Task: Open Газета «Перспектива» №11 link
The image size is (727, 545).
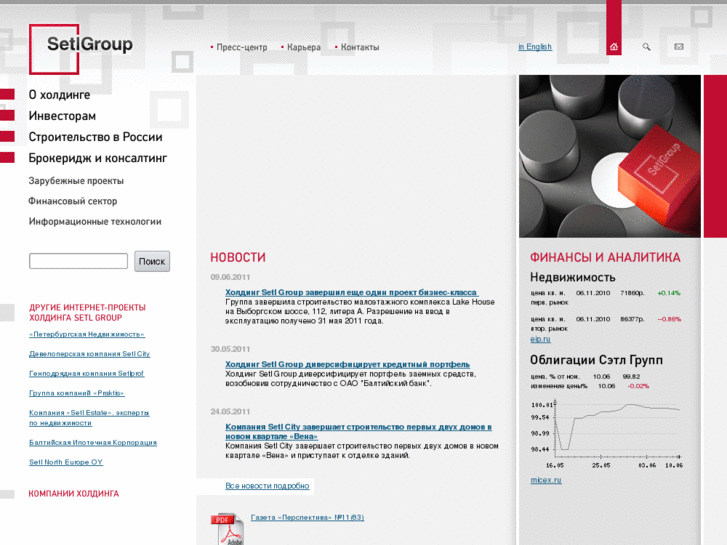Action: [307, 517]
